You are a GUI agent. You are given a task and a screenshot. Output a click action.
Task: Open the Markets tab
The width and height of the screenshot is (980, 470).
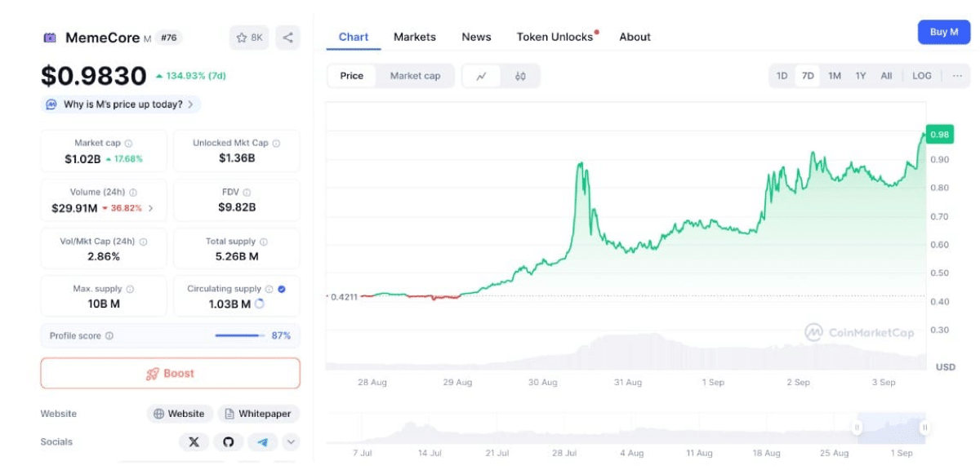pyautogui.click(x=415, y=37)
